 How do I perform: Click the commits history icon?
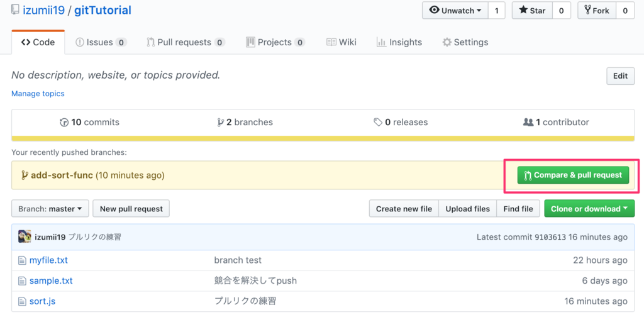(x=64, y=123)
